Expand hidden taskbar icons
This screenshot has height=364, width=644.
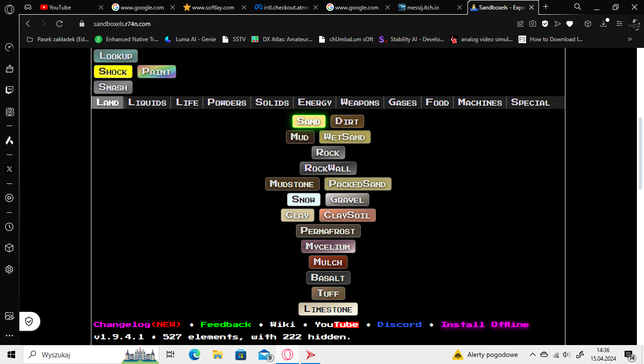[x=532, y=354]
